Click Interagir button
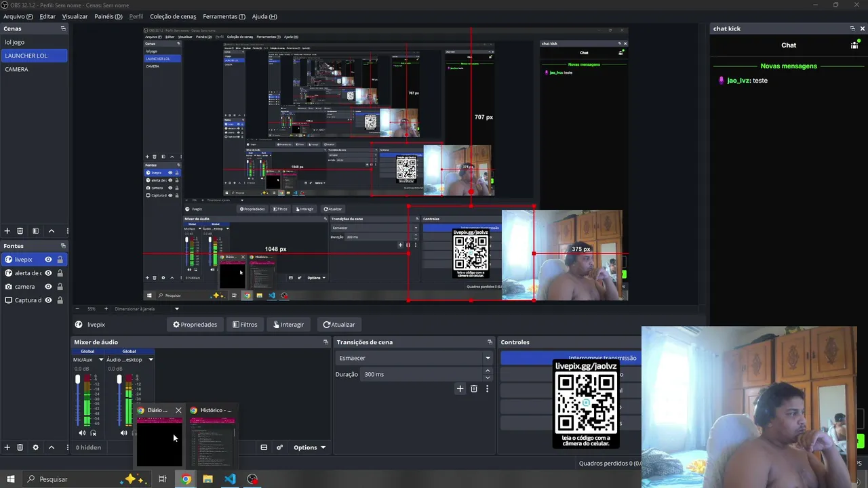Image resolution: width=868 pixels, height=488 pixels. pyautogui.click(x=288, y=325)
